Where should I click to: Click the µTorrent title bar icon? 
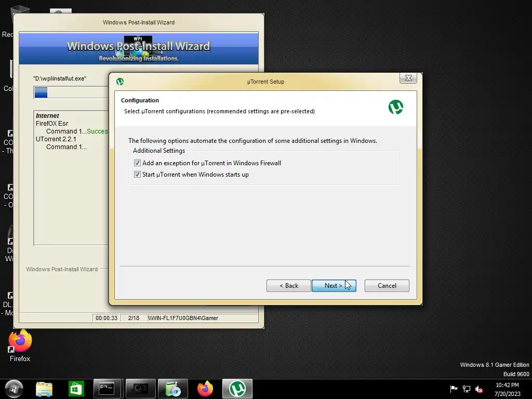pos(120,82)
